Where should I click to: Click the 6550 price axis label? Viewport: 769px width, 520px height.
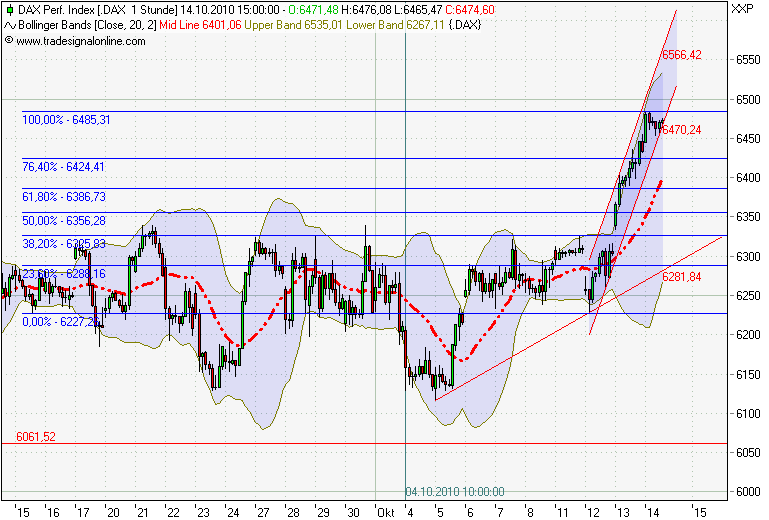click(x=748, y=60)
